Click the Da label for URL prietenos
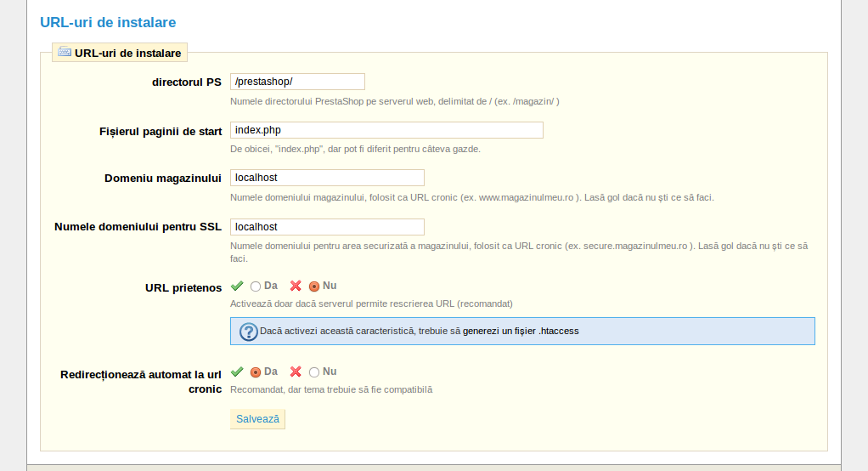The width and height of the screenshot is (868, 471). [271, 286]
